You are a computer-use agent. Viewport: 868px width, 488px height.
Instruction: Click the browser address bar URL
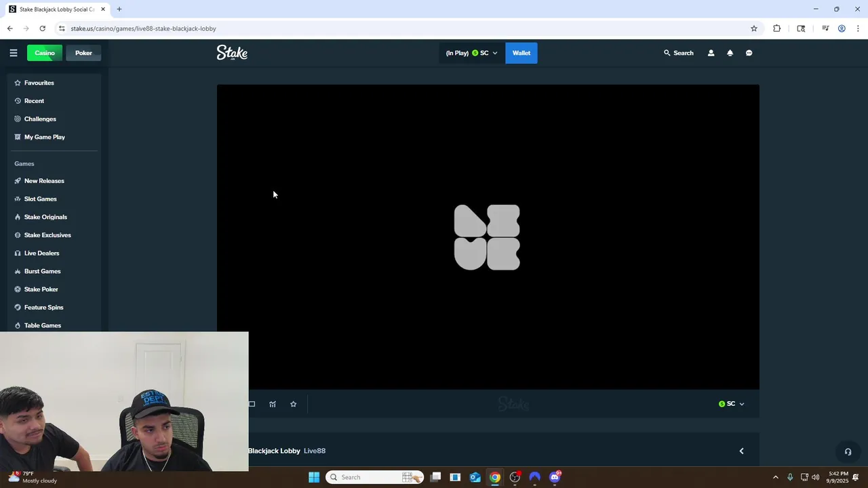point(143,28)
